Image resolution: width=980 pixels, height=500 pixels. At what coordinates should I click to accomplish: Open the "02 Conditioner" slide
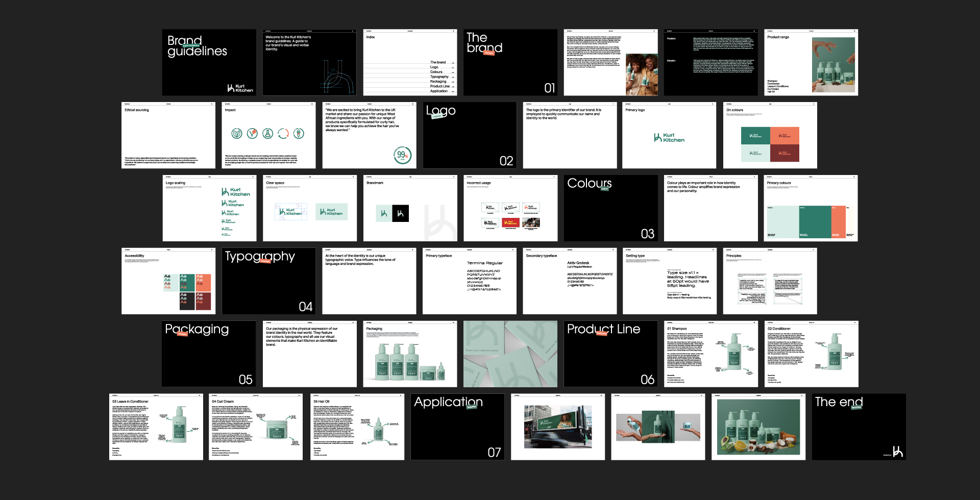click(x=812, y=354)
